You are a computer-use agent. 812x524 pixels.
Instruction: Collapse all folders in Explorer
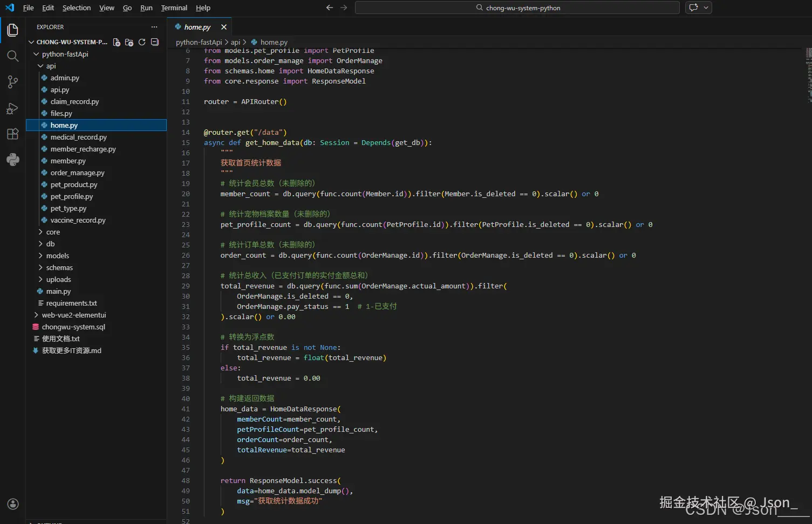pos(155,42)
